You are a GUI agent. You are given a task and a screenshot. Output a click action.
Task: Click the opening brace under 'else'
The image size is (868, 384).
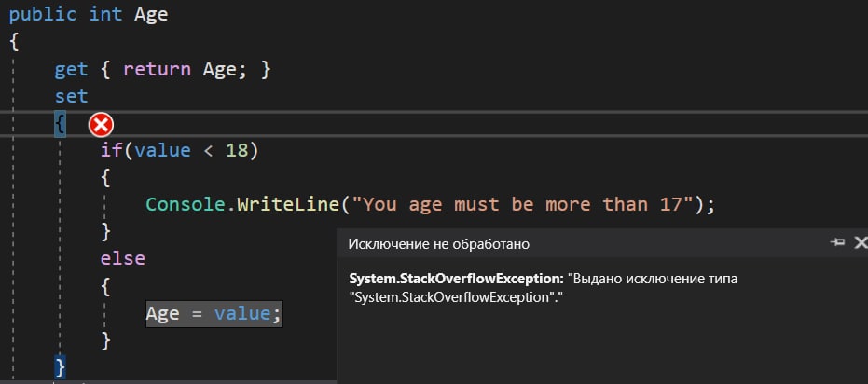pyautogui.click(x=105, y=287)
